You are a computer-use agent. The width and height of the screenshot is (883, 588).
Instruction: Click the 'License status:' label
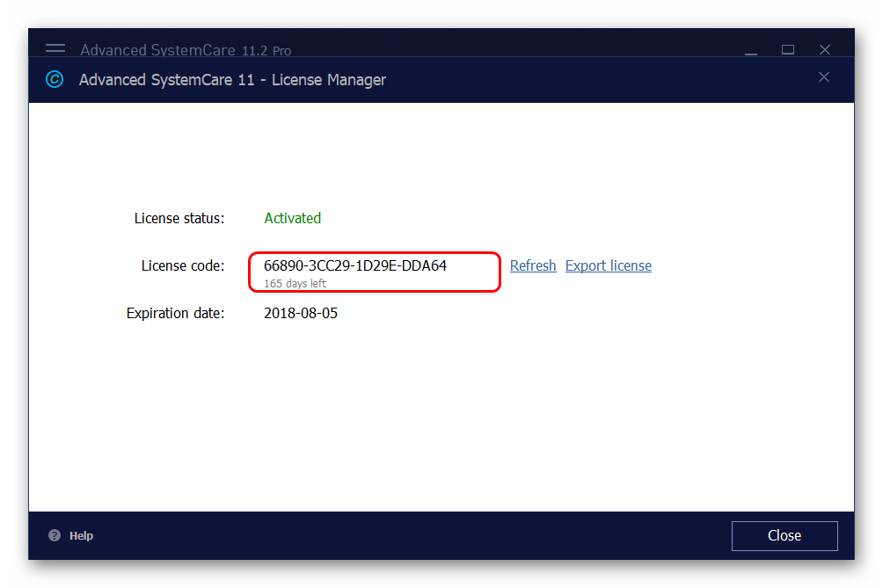point(179,218)
